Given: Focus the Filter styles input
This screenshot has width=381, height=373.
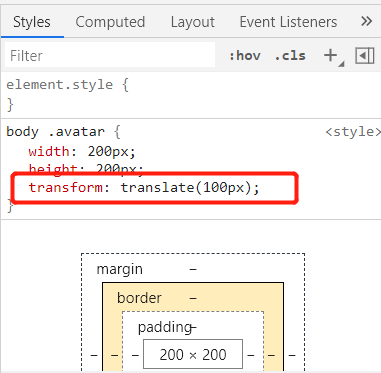Looking at the screenshot, I should (110, 55).
